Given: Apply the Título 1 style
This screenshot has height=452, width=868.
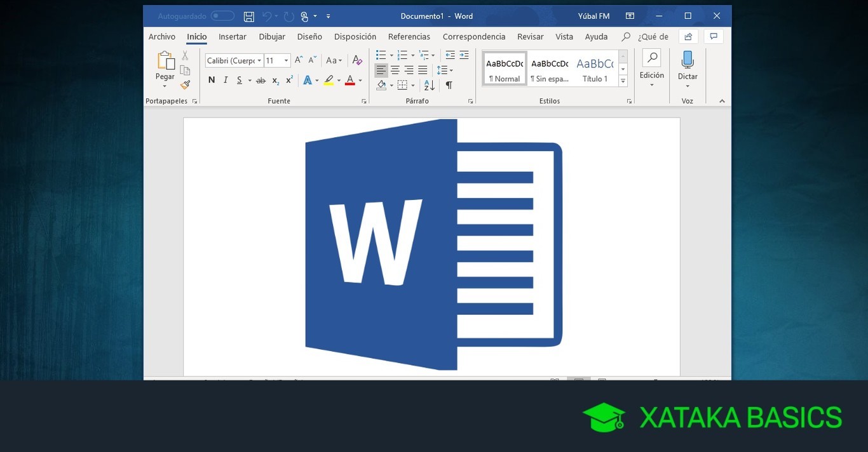Looking at the screenshot, I should click(595, 69).
